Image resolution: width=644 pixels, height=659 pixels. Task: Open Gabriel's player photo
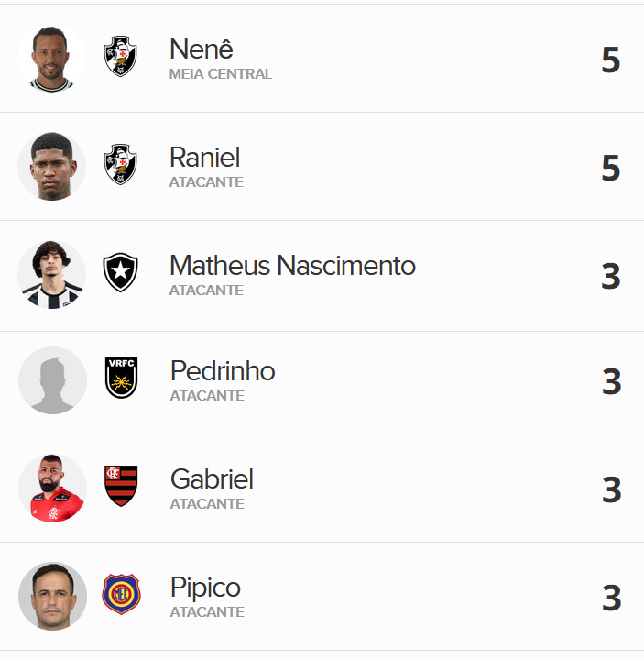tap(52, 488)
